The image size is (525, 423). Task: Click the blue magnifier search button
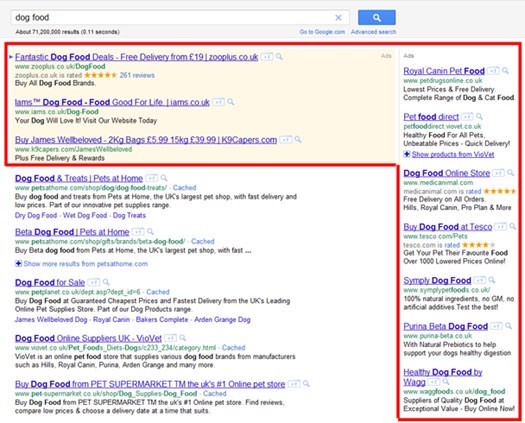[x=377, y=17]
